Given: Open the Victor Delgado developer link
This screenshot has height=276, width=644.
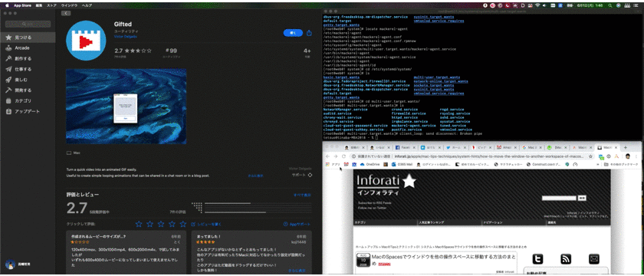Looking at the screenshot, I should (125, 37).
